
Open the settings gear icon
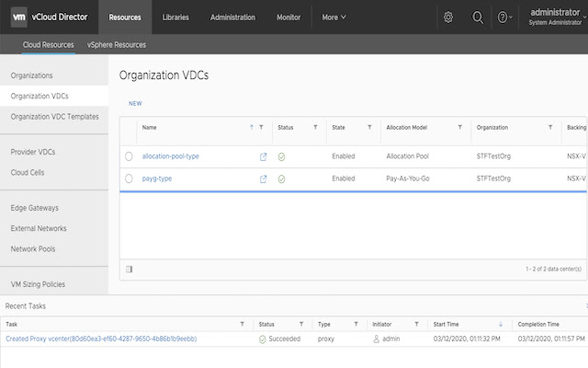(448, 17)
